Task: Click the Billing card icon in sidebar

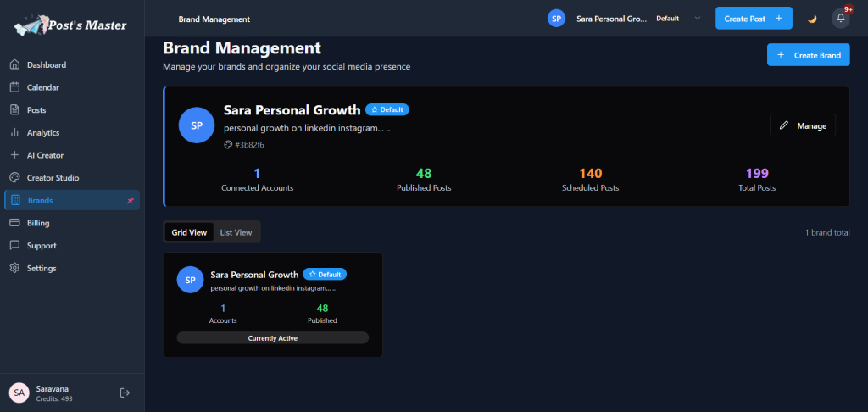Action: pyautogui.click(x=14, y=223)
